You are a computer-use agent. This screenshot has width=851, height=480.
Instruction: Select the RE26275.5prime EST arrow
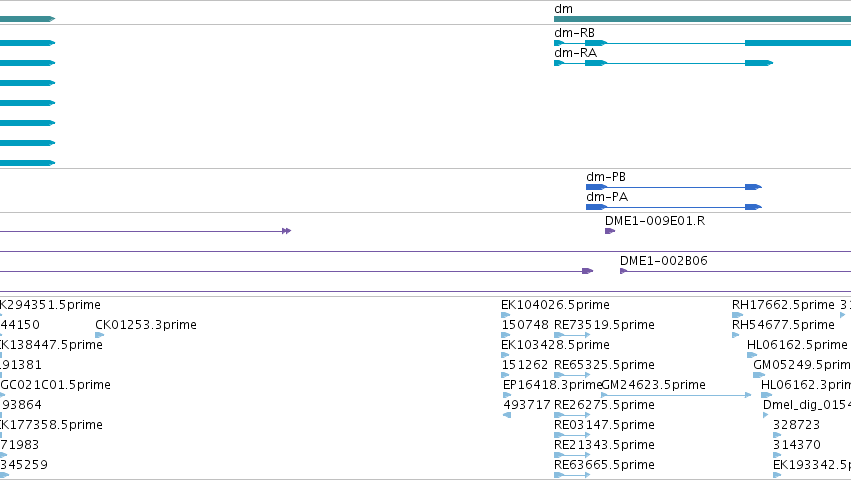coord(572,415)
